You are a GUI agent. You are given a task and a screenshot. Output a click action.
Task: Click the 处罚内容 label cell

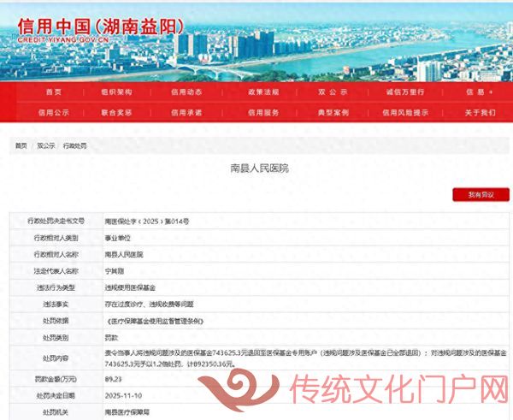click(56, 358)
